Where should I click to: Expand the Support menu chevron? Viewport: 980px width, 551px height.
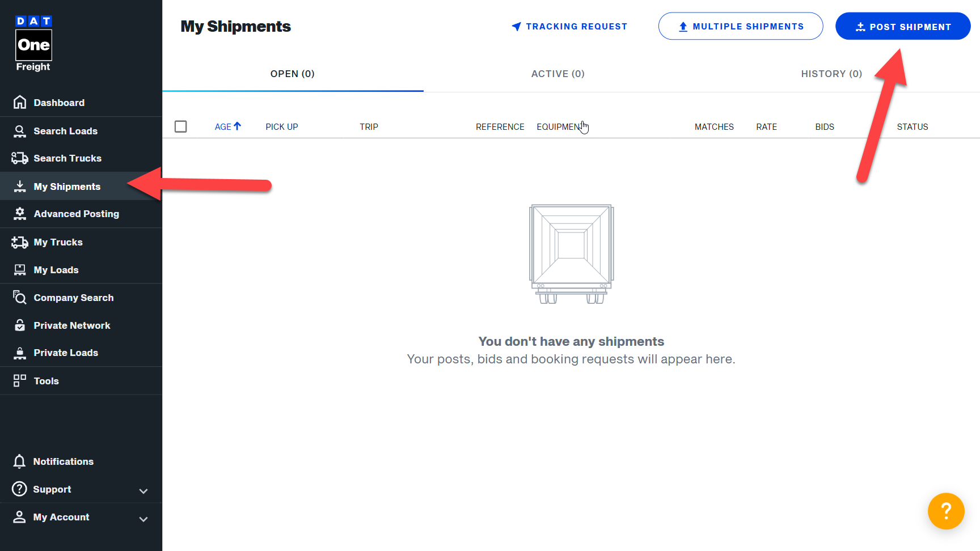click(x=143, y=491)
